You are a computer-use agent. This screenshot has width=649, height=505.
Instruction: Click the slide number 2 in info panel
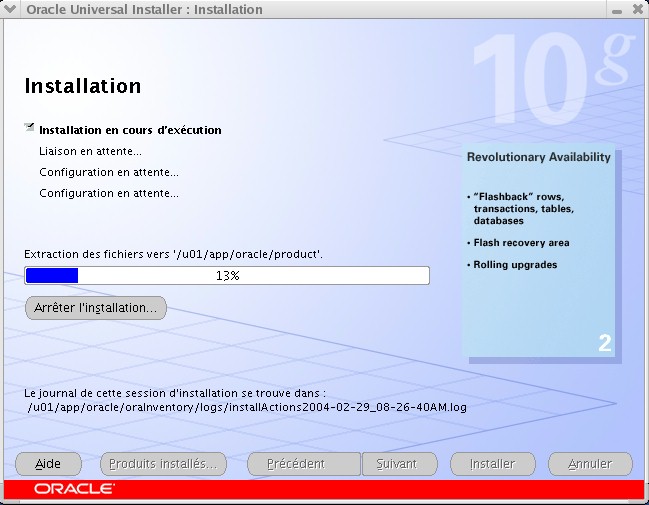coord(604,344)
